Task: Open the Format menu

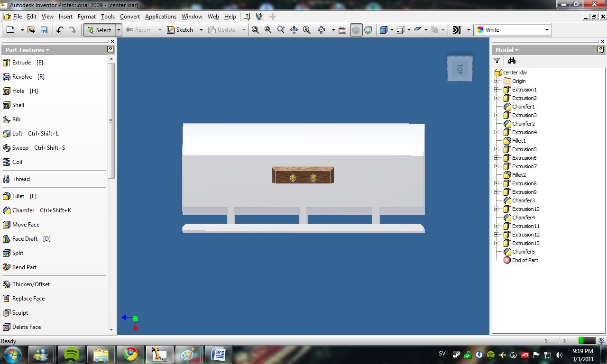Action: pos(87,17)
